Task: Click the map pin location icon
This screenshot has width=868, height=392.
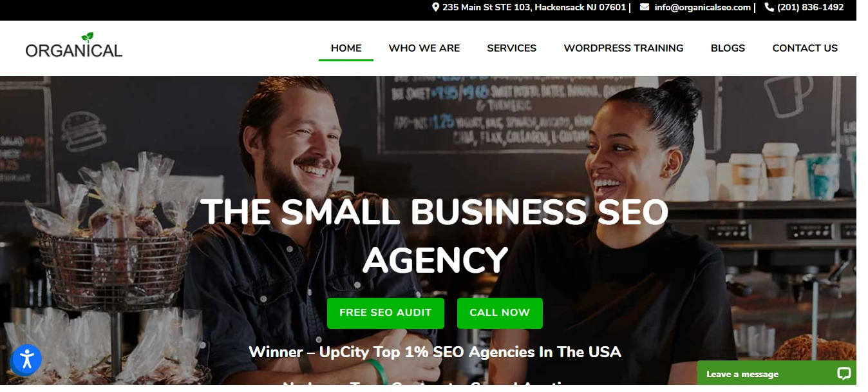Action: (x=435, y=7)
